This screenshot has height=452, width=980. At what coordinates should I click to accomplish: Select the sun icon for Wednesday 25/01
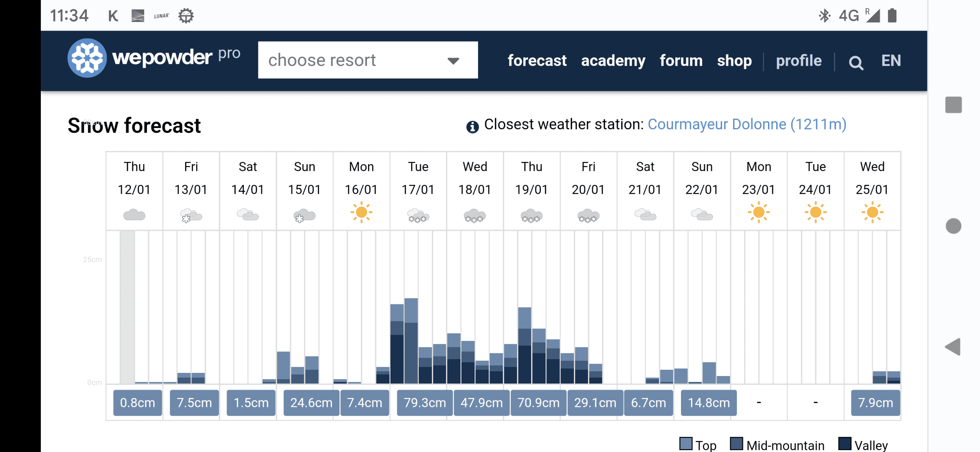(x=872, y=213)
